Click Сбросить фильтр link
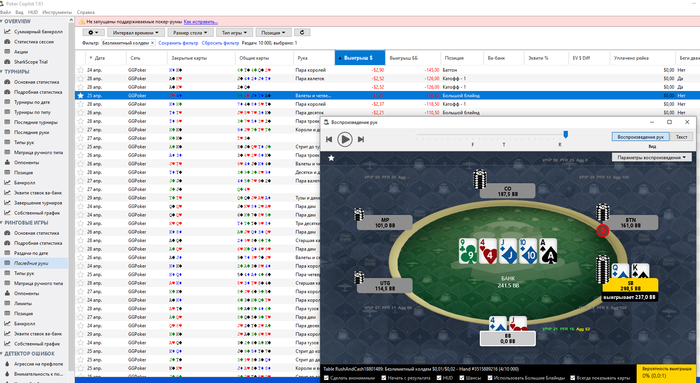The width and height of the screenshot is (700, 383). pyautogui.click(x=220, y=43)
